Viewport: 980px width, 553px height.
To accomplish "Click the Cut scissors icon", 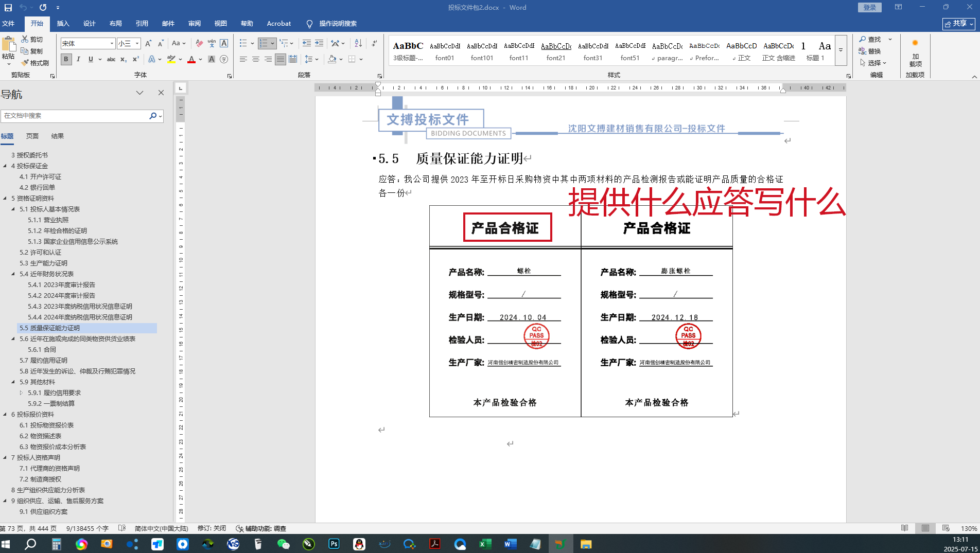I will coord(24,39).
